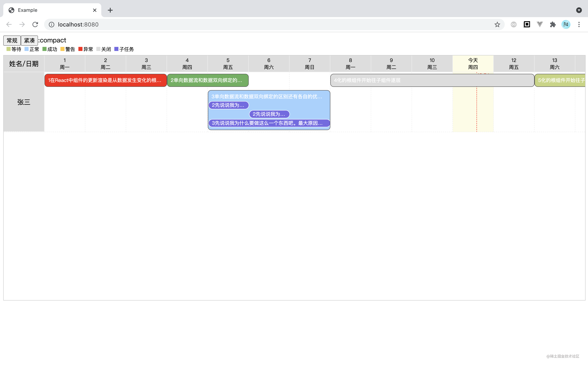Select the 今天 周四 date column header
Screen dimensions: 588x367
click(x=473, y=64)
